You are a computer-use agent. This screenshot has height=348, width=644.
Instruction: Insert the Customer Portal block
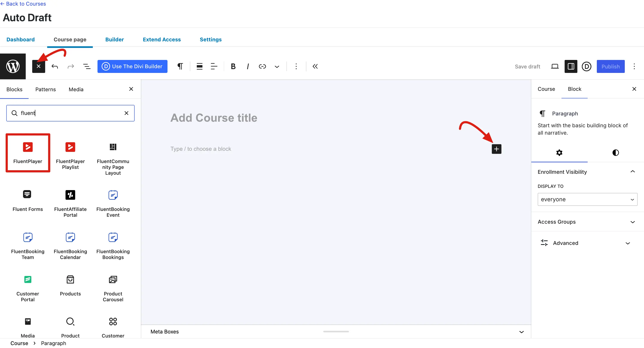(28, 288)
